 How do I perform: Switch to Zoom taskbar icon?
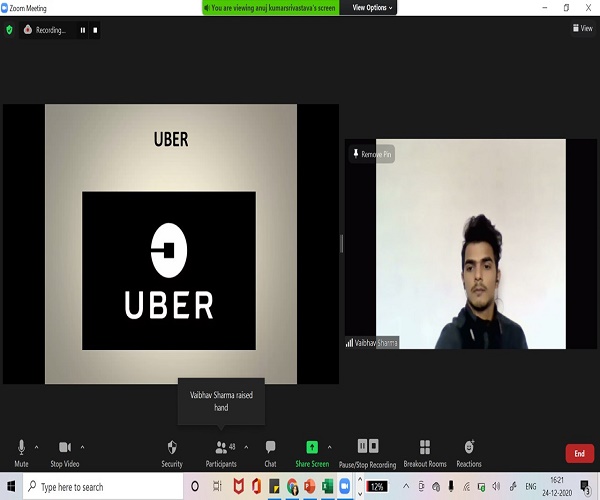(344, 487)
